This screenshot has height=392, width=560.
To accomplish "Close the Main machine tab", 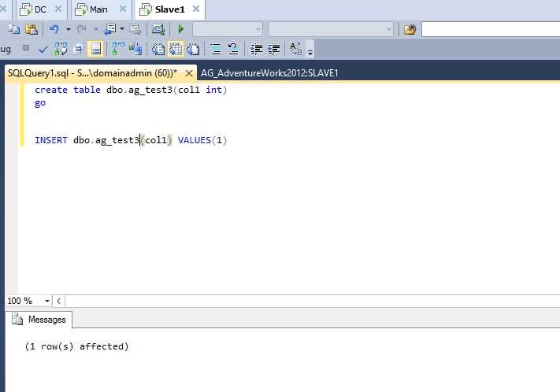I will pyautogui.click(x=123, y=9).
